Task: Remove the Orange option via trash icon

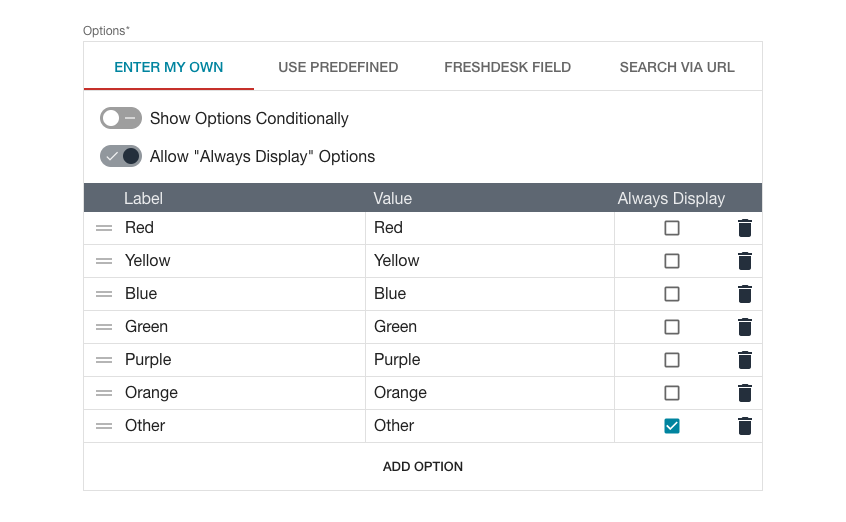Action: tap(744, 393)
